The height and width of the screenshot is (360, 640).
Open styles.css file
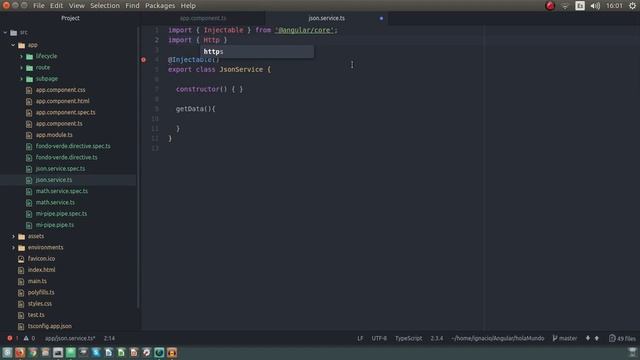coord(40,304)
